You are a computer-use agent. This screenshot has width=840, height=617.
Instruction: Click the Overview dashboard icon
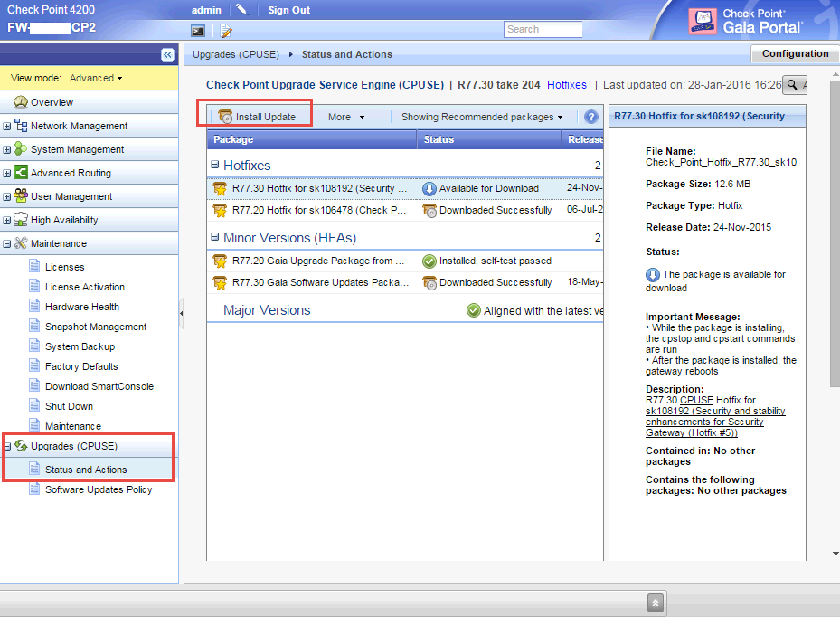pyautogui.click(x=21, y=102)
